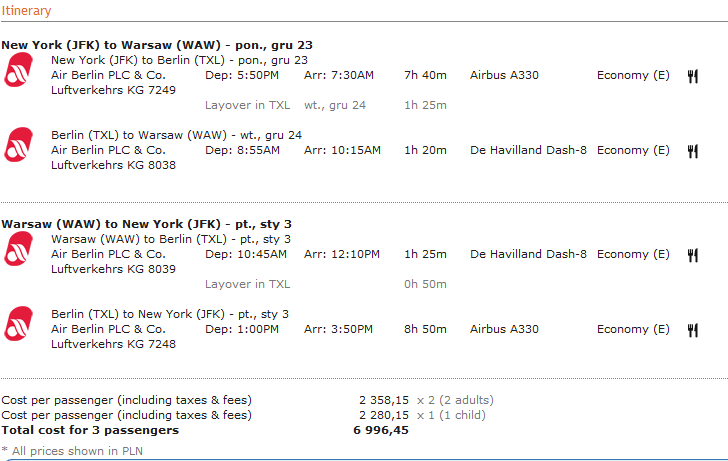The width and height of the screenshot is (728, 461).
Task: Click Air Berlin logo for flight 7249
Action: tap(19, 70)
